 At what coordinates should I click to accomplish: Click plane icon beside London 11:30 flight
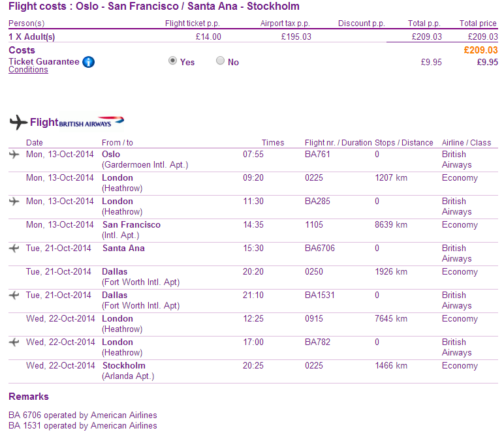[x=14, y=202]
